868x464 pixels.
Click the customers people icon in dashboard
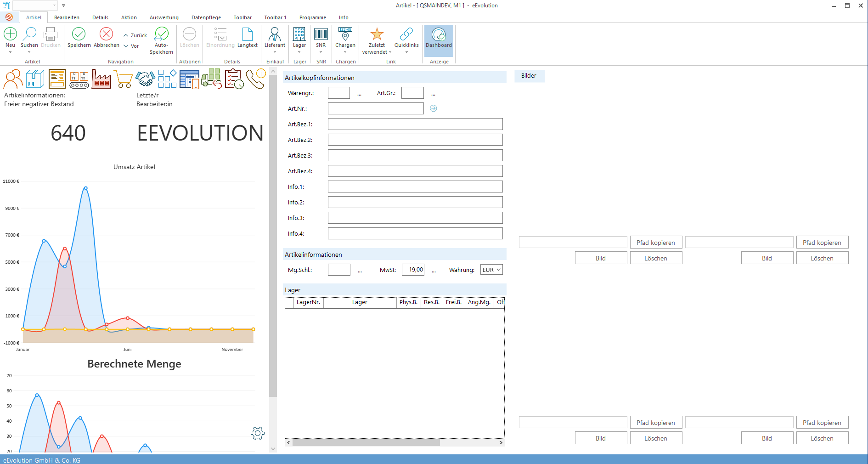point(13,79)
